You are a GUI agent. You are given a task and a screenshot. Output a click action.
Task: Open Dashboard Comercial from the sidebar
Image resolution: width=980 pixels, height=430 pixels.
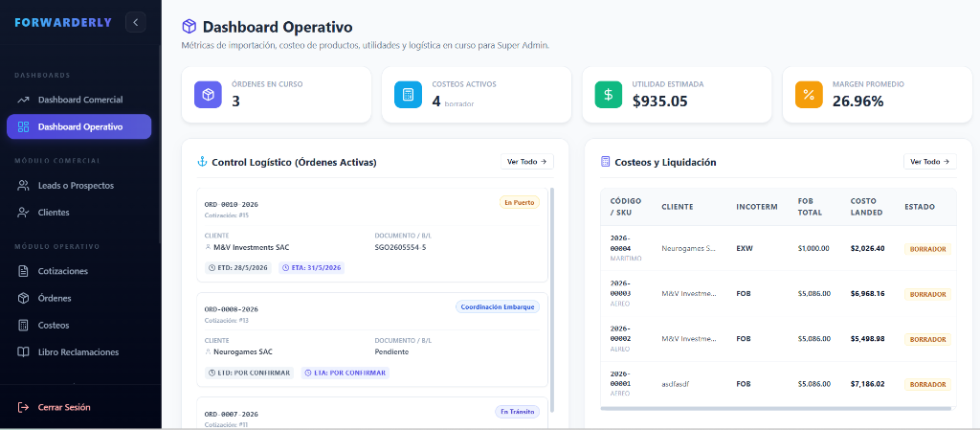point(78,100)
